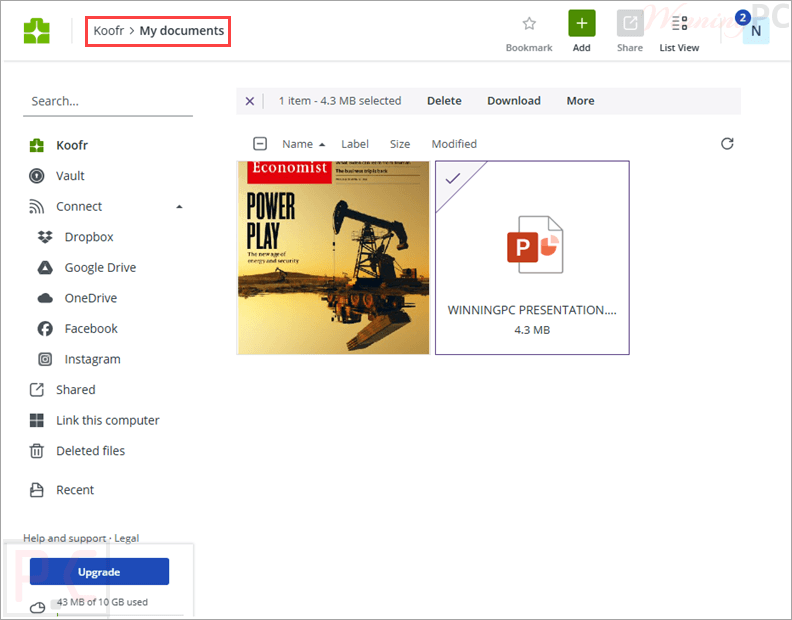Open the notification badge showing 2
The image size is (792, 620).
[x=742, y=18]
